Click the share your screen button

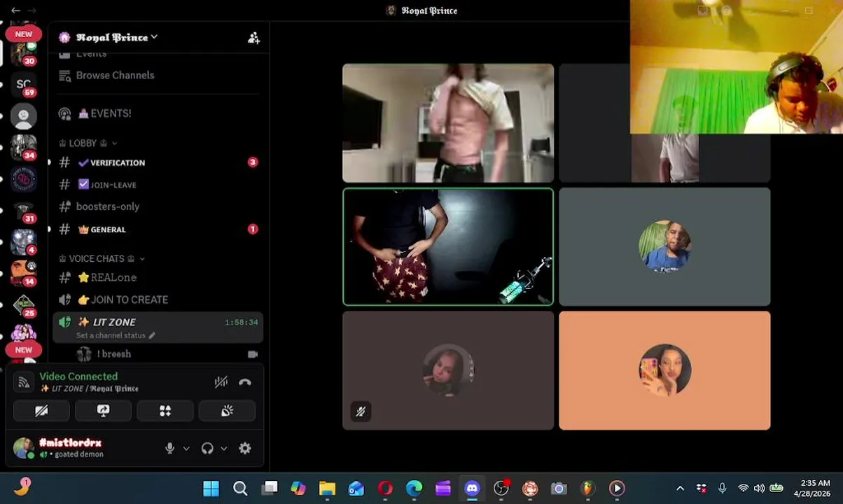point(103,411)
